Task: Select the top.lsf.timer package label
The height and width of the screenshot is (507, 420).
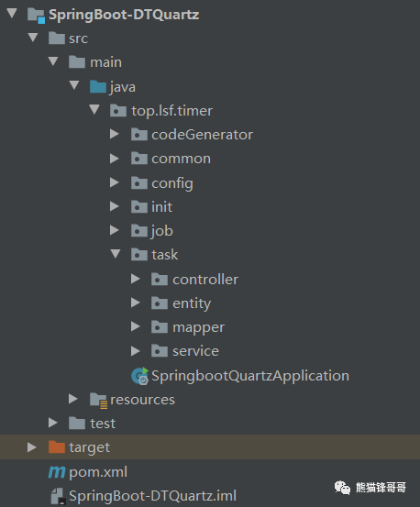Action: click(x=172, y=111)
